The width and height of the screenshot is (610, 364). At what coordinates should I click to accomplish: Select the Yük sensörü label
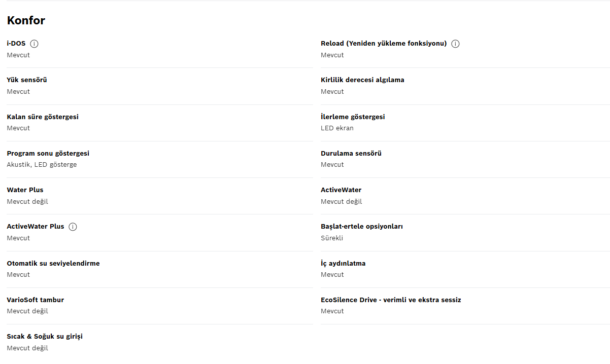coord(27,80)
